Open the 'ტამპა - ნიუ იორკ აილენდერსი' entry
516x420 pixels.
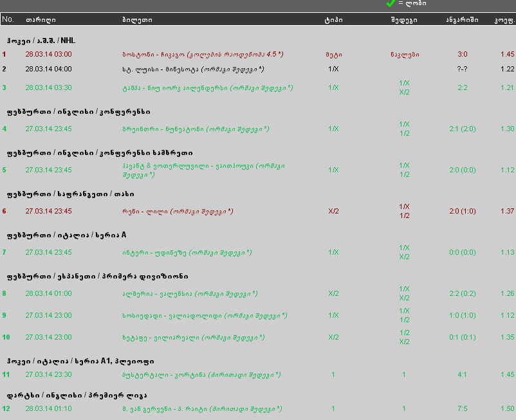point(207,88)
